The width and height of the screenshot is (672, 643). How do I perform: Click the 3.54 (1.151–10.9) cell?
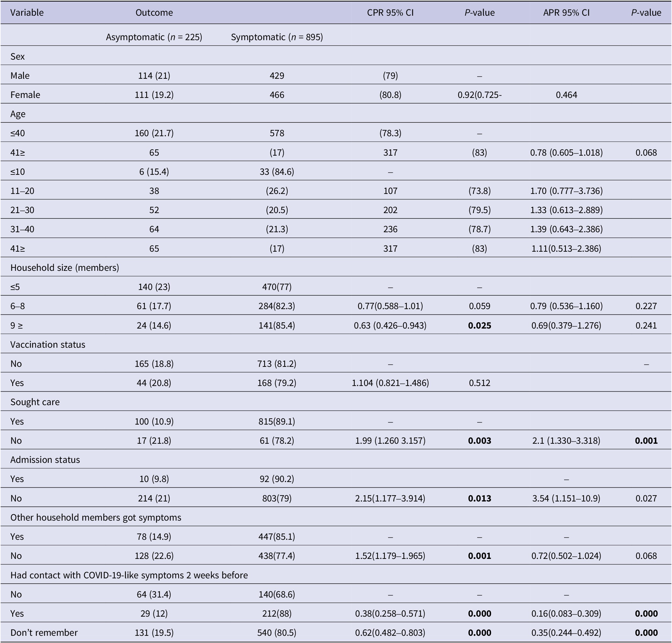tap(567, 498)
